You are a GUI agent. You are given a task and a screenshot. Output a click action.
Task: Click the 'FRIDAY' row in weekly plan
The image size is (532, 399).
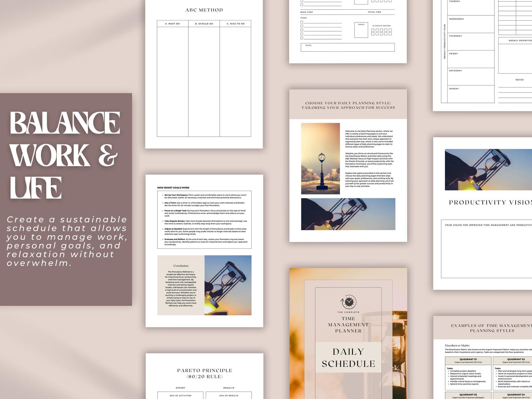coord(471,59)
